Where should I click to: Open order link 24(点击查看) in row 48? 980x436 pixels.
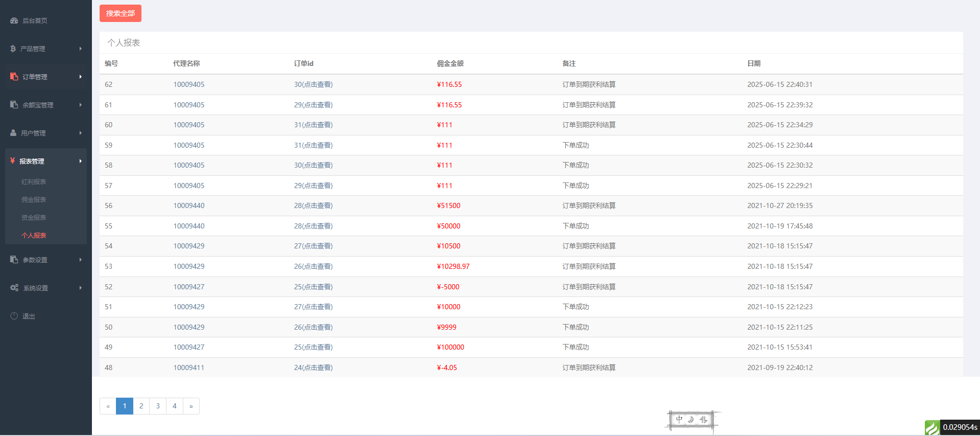click(x=313, y=368)
